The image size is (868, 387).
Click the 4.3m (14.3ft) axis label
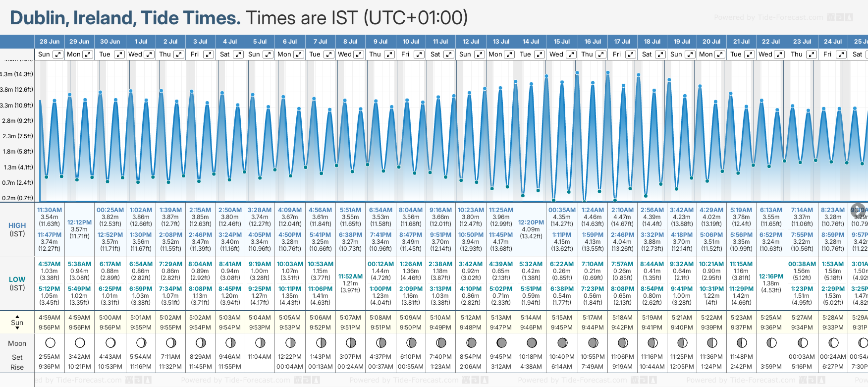coord(17,74)
